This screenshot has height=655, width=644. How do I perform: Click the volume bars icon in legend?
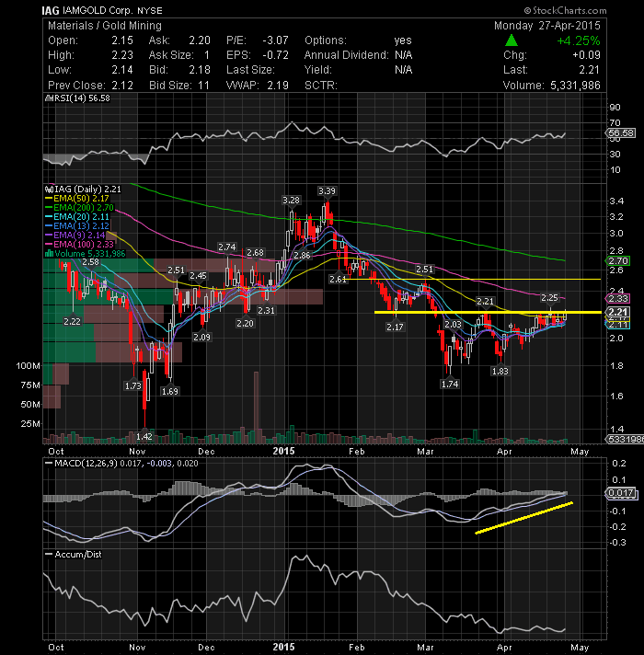click(x=49, y=254)
